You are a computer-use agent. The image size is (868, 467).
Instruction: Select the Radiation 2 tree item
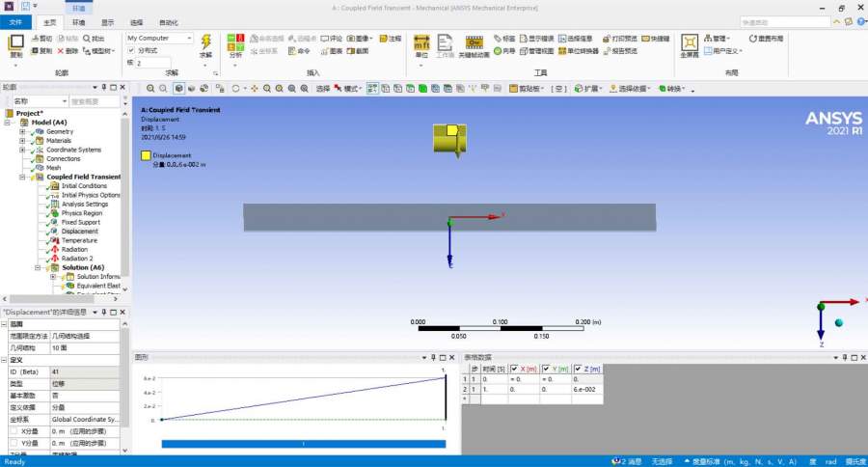click(77, 259)
